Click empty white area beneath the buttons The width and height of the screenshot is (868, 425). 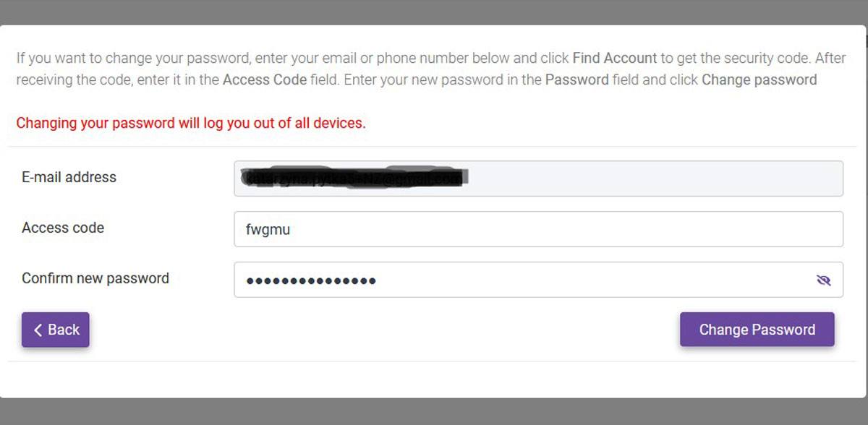point(434,379)
